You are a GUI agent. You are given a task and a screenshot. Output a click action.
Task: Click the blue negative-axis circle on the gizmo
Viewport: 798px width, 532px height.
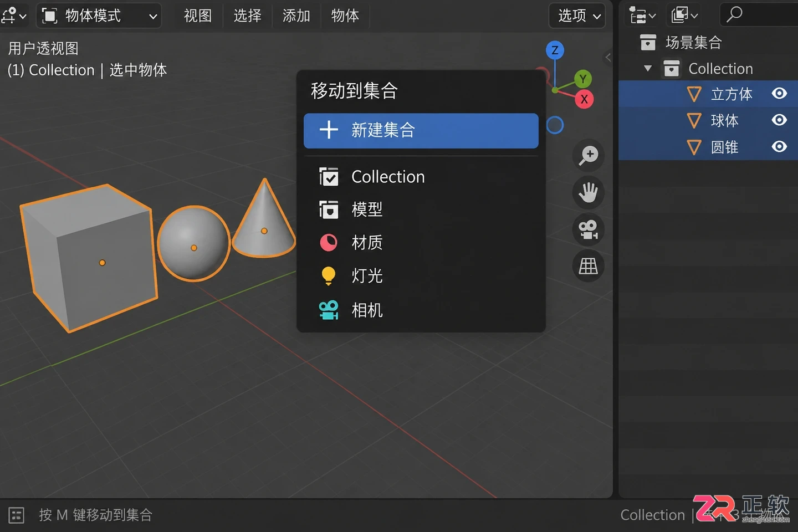tap(555, 125)
